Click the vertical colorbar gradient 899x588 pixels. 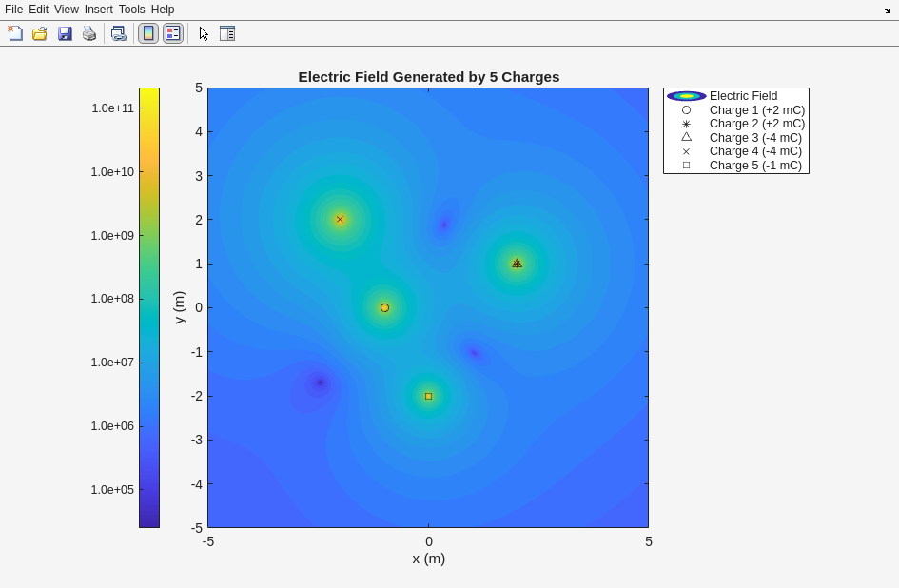[x=149, y=307]
